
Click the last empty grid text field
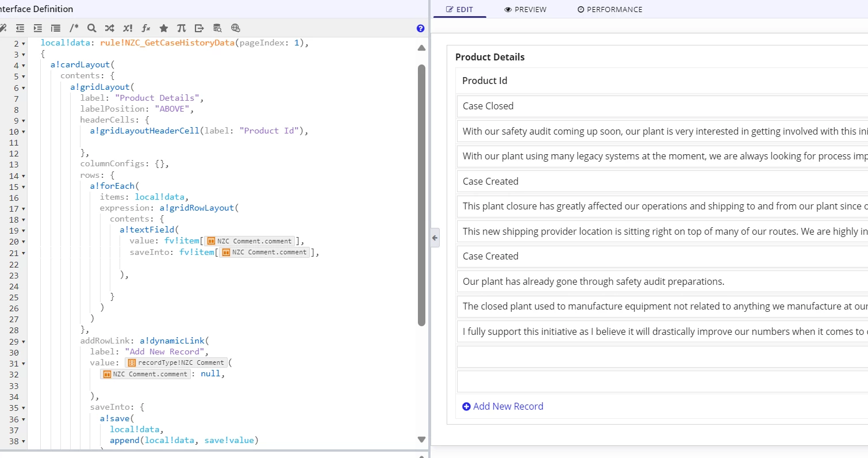[x=662, y=381]
